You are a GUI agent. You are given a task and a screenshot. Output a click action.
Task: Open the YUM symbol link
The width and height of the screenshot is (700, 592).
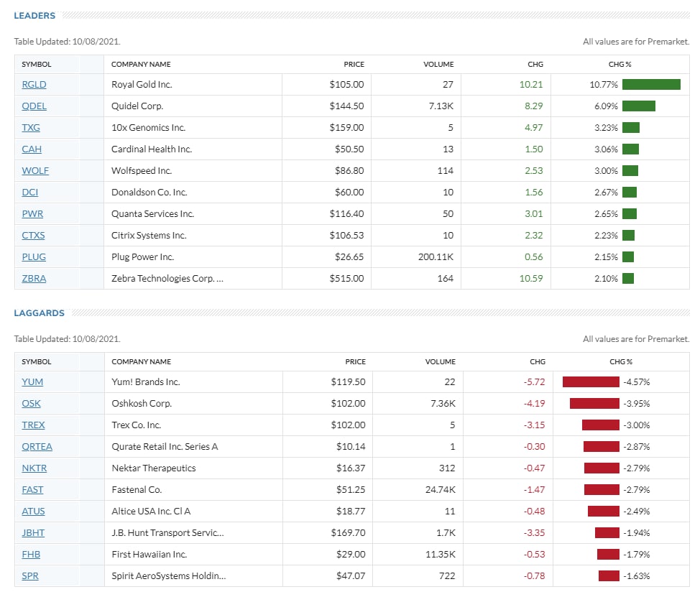32,382
